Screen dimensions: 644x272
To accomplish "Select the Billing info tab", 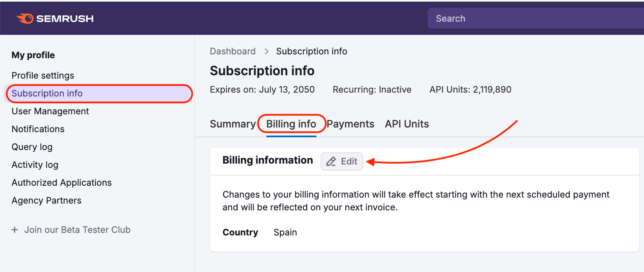I will (291, 124).
